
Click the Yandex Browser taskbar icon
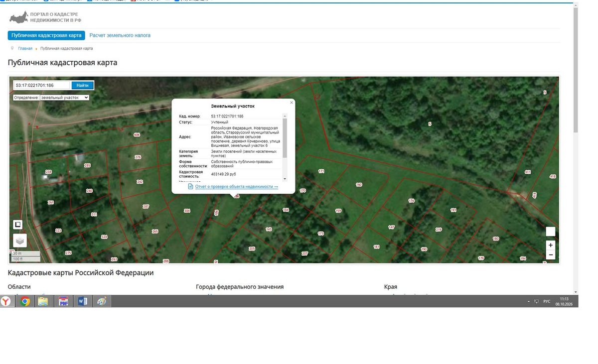pos(5,301)
